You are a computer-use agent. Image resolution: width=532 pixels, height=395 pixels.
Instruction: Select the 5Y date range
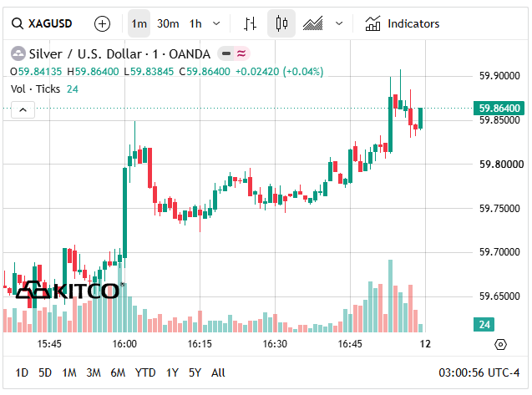[195, 373]
